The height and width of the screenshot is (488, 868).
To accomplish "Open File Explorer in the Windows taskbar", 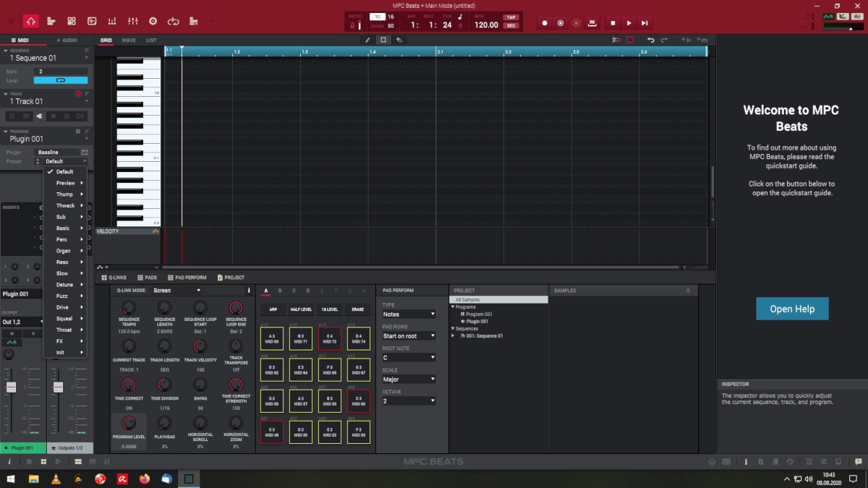I will (x=34, y=479).
